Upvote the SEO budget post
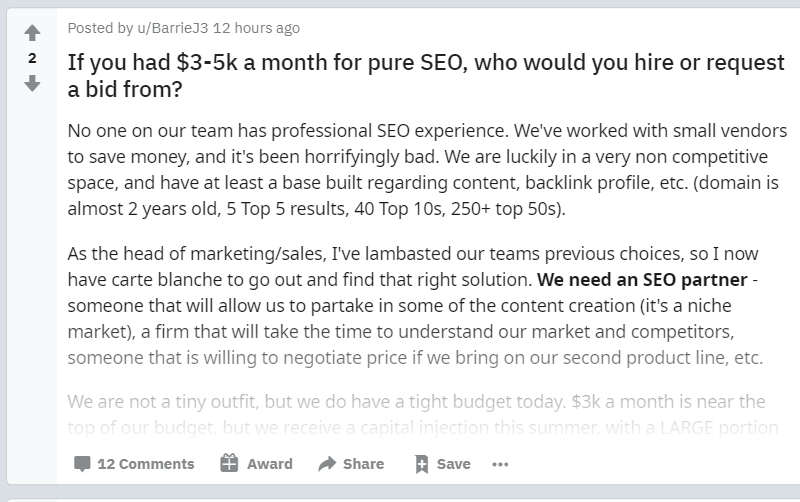This screenshot has height=502, width=800. (32, 34)
